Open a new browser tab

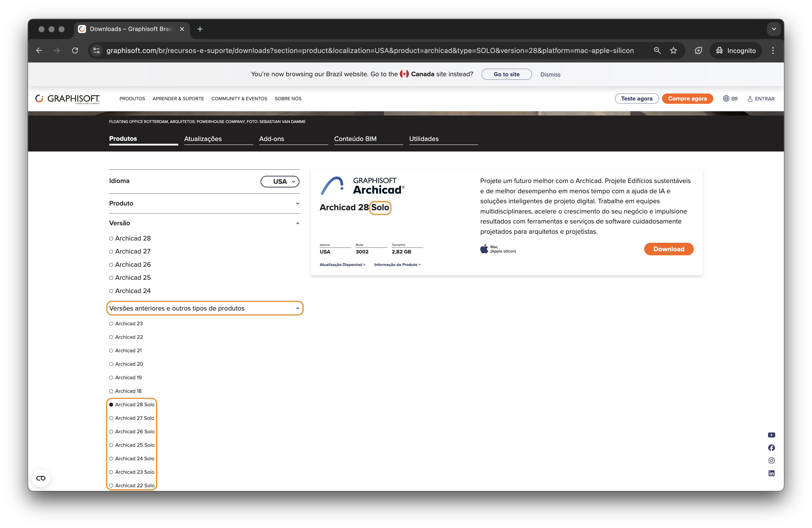click(200, 29)
